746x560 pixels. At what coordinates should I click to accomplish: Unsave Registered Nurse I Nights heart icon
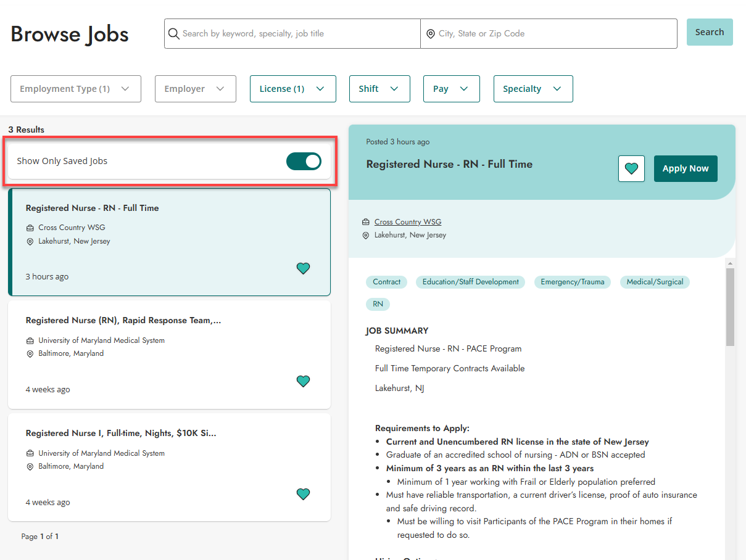coord(303,494)
